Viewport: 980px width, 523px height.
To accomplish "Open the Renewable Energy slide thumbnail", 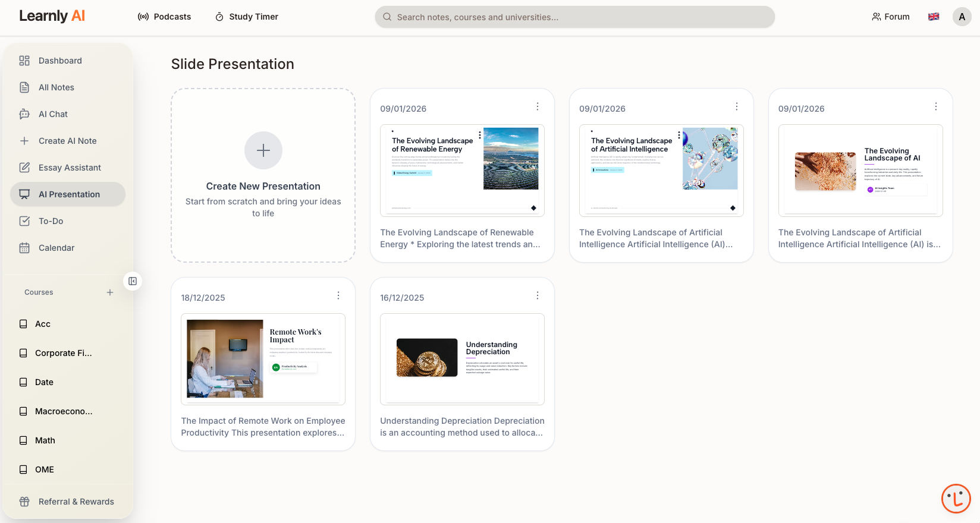I will tap(462, 171).
